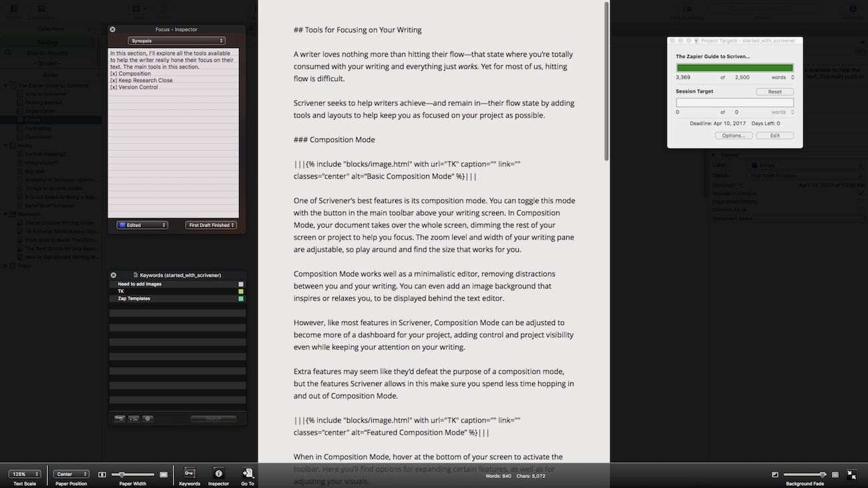Exit Composition Mode with the bottom-right arrows icon
This screenshot has width=868, height=488.
click(x=851, y=475)
